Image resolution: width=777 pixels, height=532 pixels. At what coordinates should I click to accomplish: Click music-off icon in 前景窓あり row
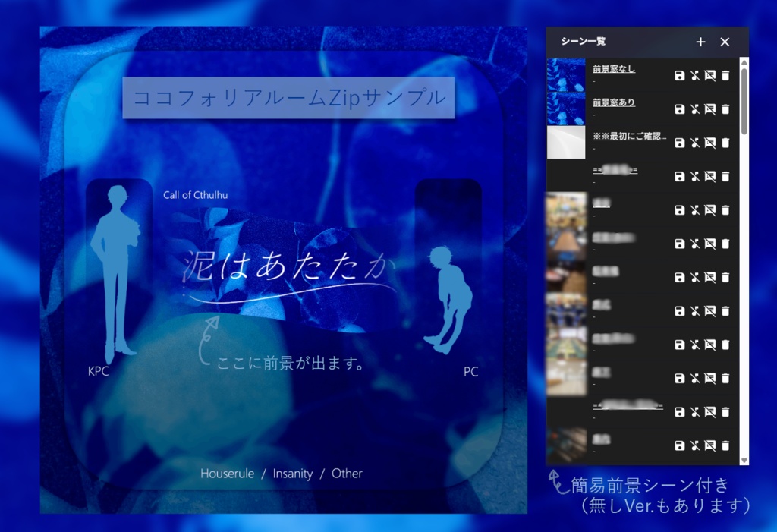[x=695, y=109]
